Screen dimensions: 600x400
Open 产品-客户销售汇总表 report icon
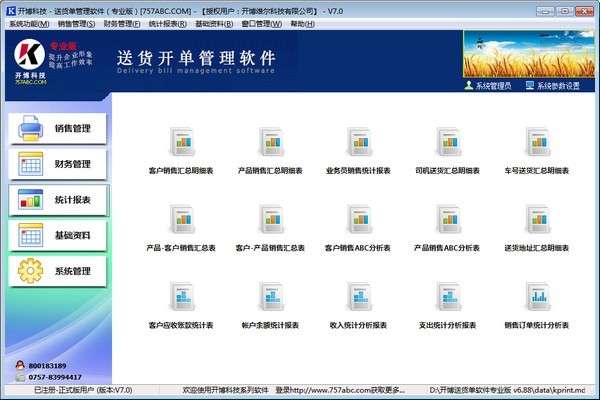(181, 219)
